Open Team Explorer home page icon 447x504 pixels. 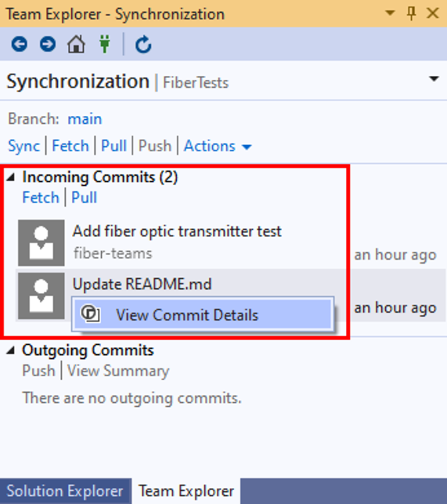pyautogui.click(x=76, y=44)
